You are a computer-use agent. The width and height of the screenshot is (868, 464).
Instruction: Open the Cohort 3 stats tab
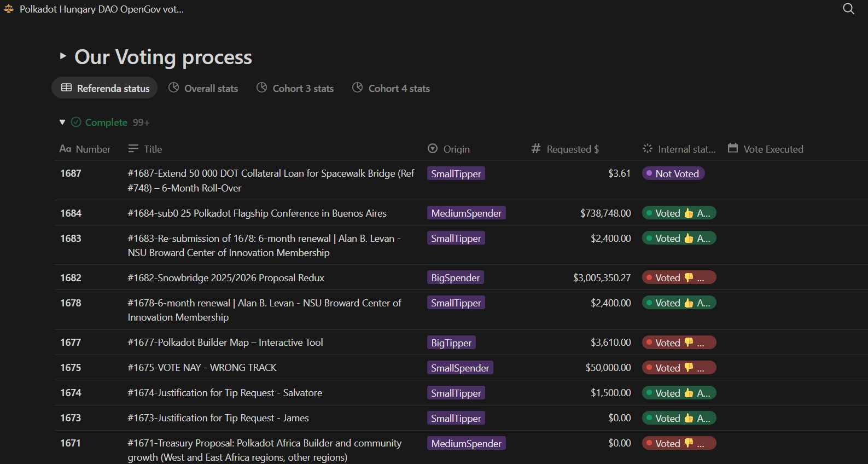pyautogui.click(x=295, y=88)
